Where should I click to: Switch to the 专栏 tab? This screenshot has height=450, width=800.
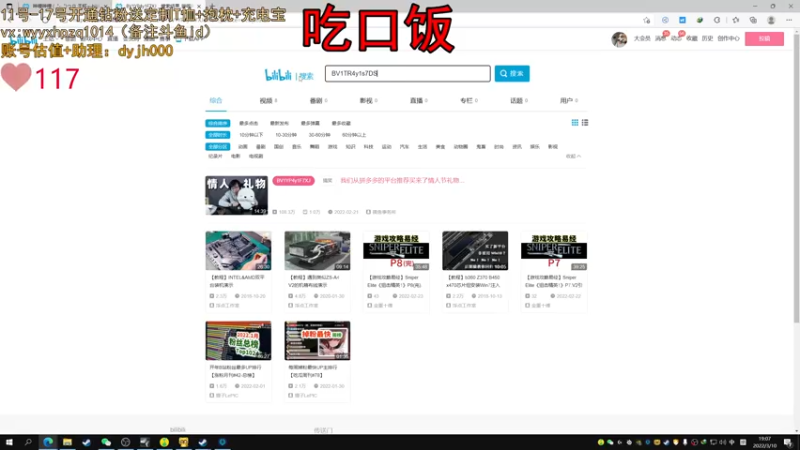coord(468,101)
